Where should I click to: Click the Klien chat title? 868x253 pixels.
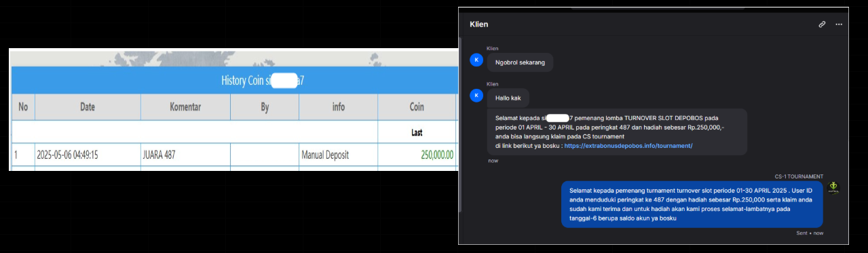click(479, 24)
